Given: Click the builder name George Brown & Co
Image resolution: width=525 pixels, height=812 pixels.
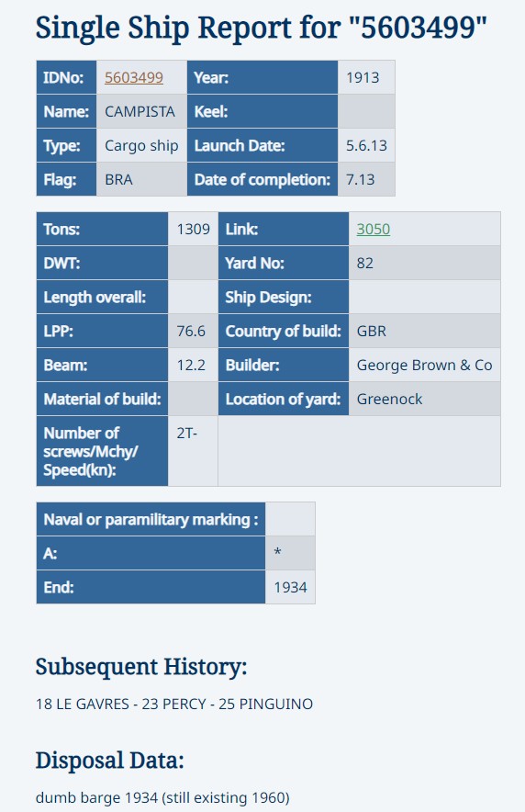Looking at the screenshot, I should (424, 365).
